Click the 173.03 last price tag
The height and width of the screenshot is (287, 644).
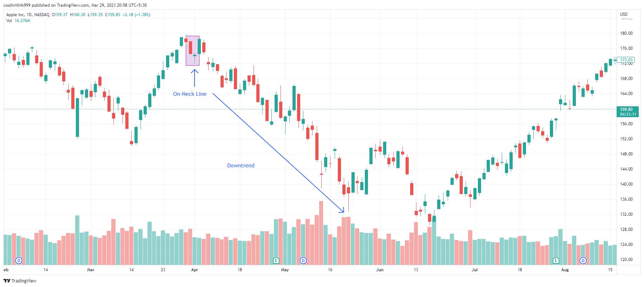pyautogui.click(x=626, y=60)
